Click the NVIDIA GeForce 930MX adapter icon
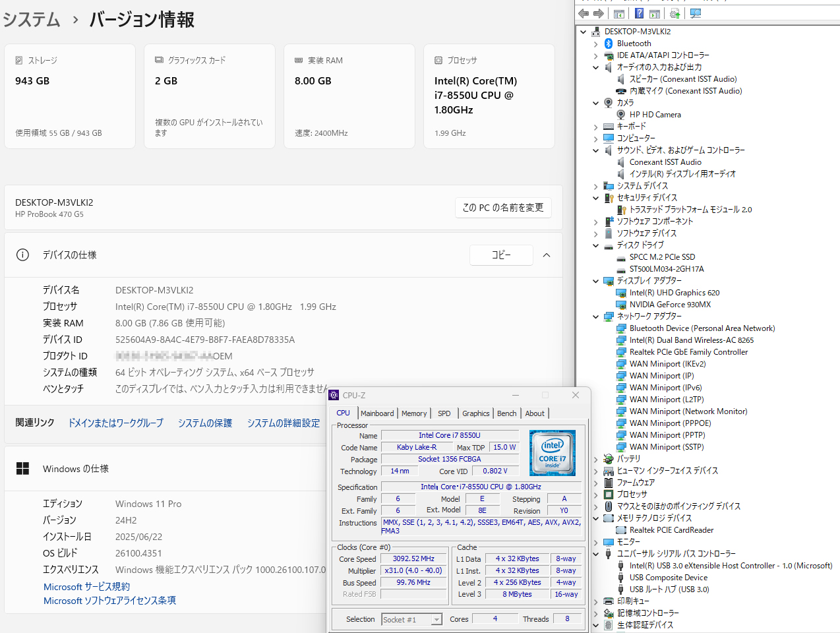 click(621, 305)
